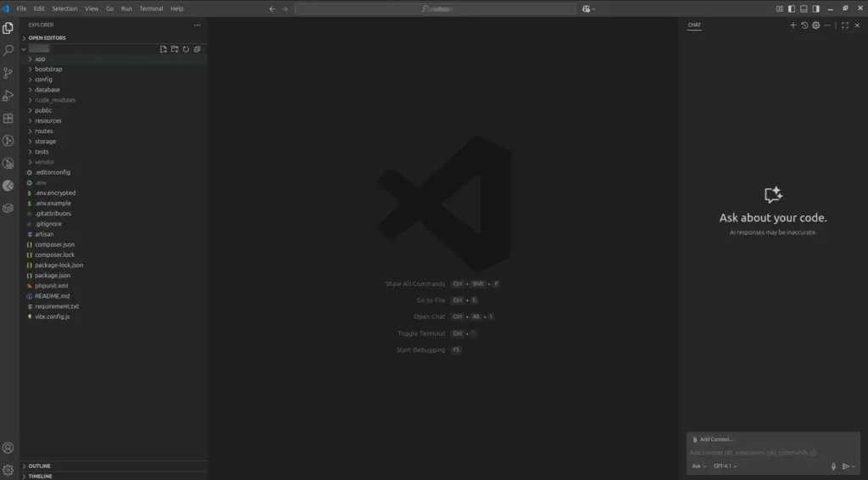This screenshot has width=868, height=480.
Task: Open the View menu
Action: pyautogui.click(x=92, y=8)
